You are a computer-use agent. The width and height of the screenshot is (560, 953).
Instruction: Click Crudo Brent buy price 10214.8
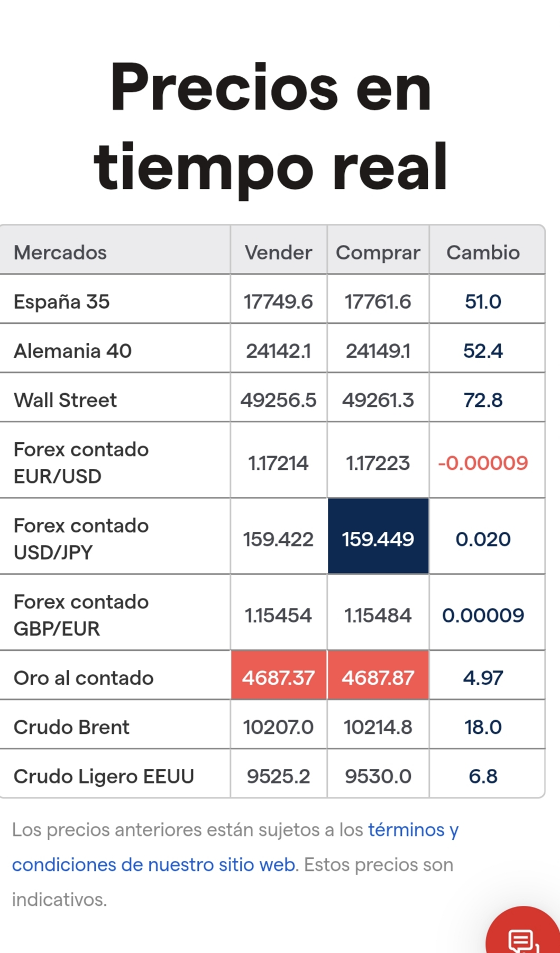click(378, 727)
